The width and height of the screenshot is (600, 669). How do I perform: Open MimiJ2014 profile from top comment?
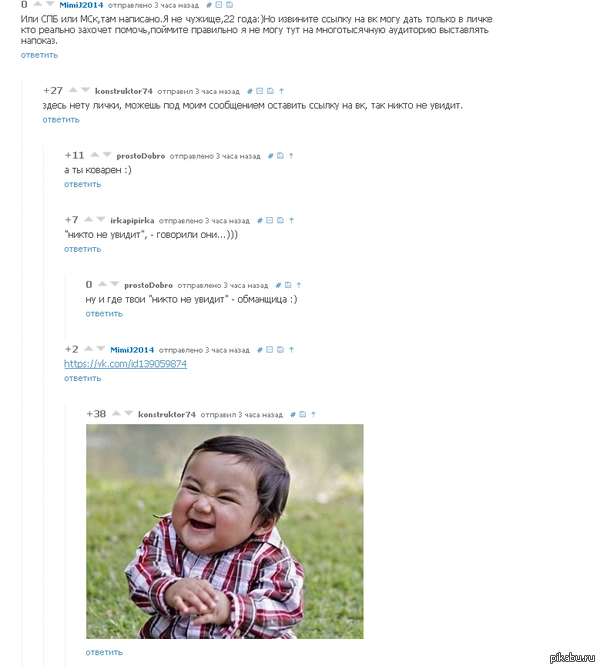pyautogui.click(x=81, y=5)
